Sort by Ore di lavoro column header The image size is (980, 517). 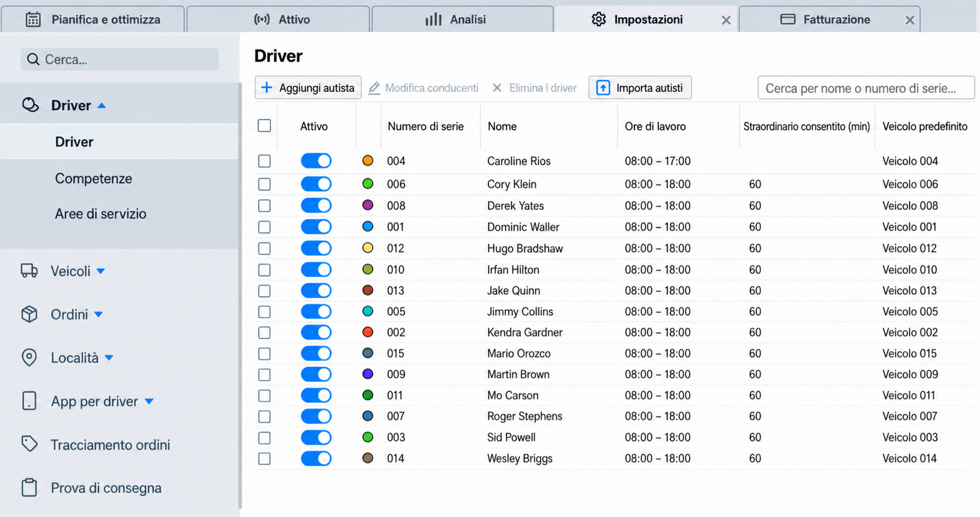[x=655, y=126]
